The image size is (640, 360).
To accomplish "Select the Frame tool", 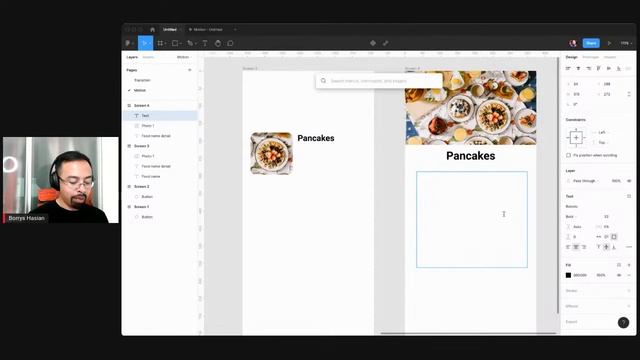I will (x=160, y=43).
